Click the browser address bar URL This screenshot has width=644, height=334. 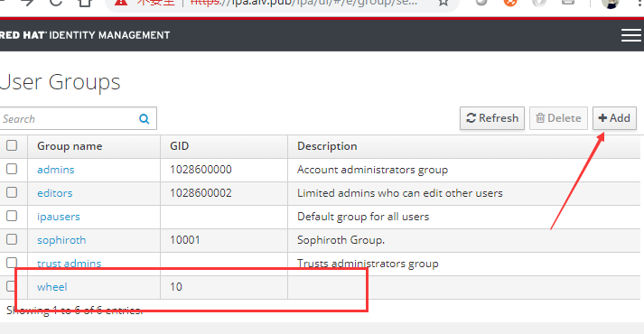(x=303, y=3)
